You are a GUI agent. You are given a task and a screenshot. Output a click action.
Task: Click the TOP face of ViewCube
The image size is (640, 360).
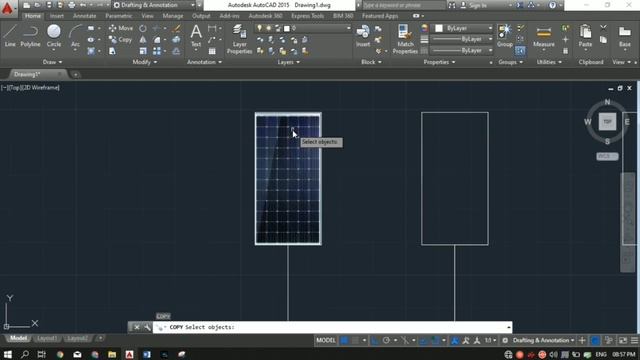pyautogui.click(x=607, y=122)
